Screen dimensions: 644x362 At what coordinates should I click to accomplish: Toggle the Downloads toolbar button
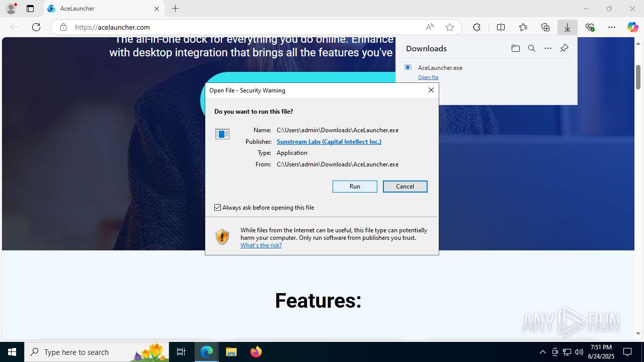coord(568,27)
